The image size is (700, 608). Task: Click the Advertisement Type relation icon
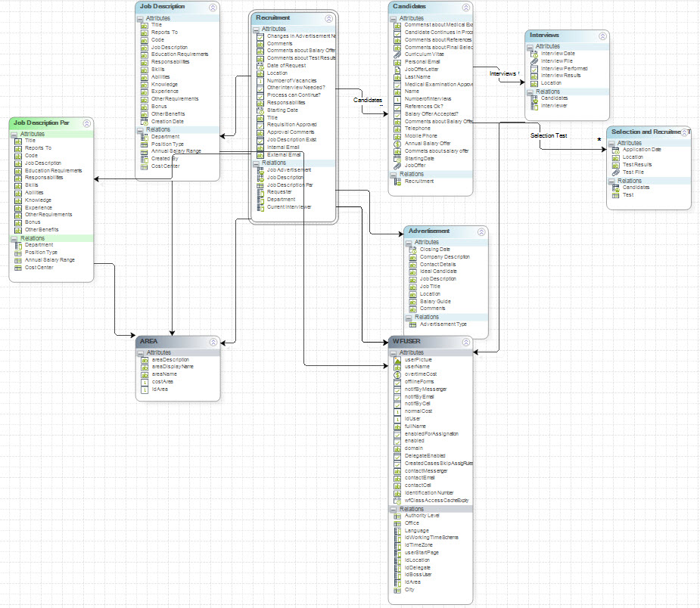[x=412, y=324]
